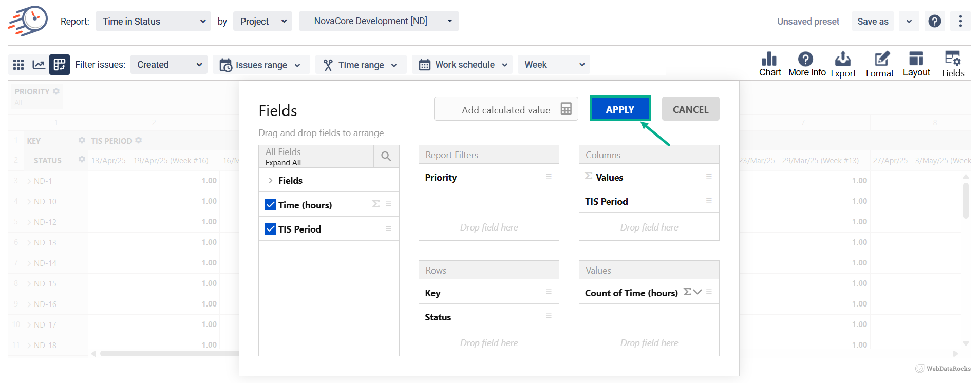980x383 pixels.
Task: Open the Issues range menu
Action: (x=261, y=65)
